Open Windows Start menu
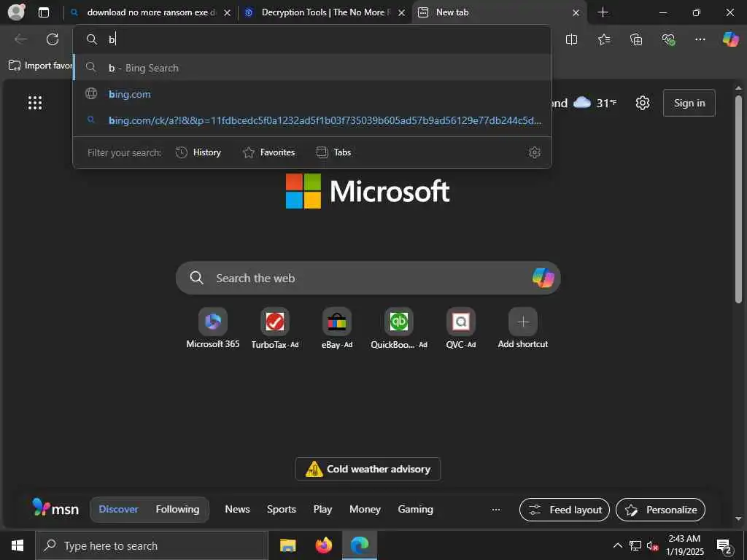The height and width of the screenshot is (560, 747). [x=18, y=545]
